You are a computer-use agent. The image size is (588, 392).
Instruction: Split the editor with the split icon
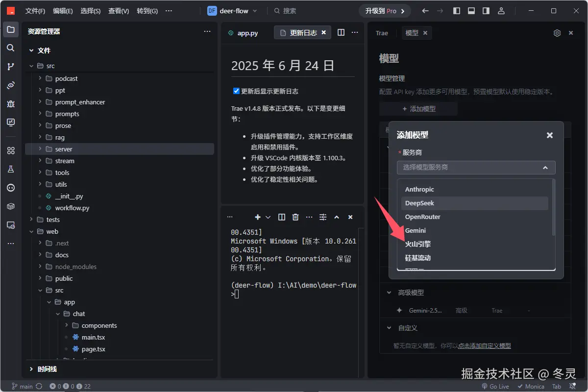tap(341, 32)
